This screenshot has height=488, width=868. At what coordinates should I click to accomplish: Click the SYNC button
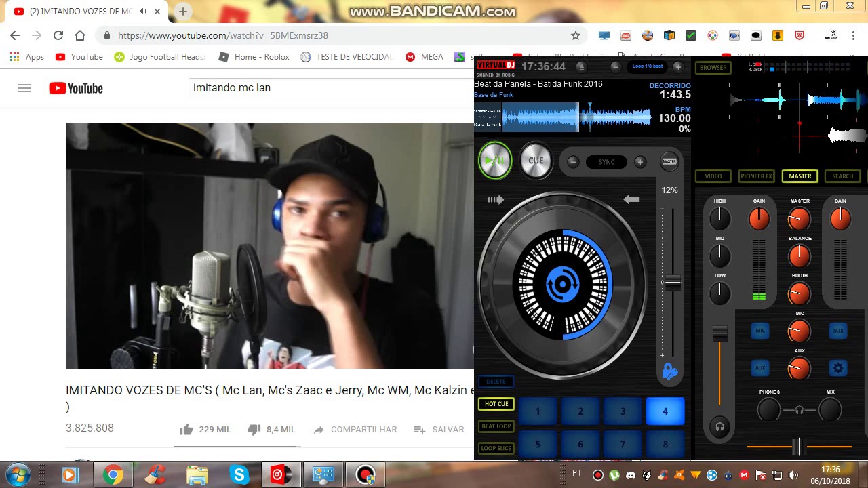point(606,162)
